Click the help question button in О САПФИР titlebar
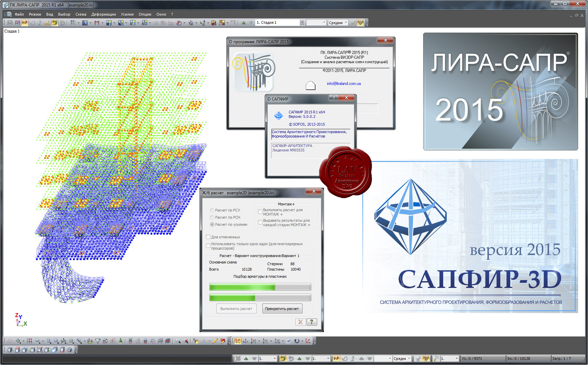This screenshot has height=365, width=588. click(x=333, y=97)
